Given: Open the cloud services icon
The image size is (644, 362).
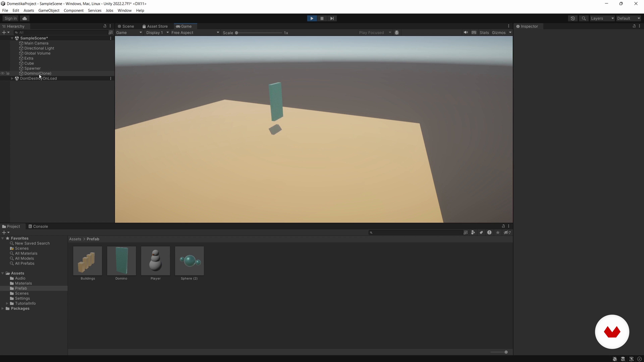Looking at the screenshot, I should pyautogui.click(x=24, y=18).
